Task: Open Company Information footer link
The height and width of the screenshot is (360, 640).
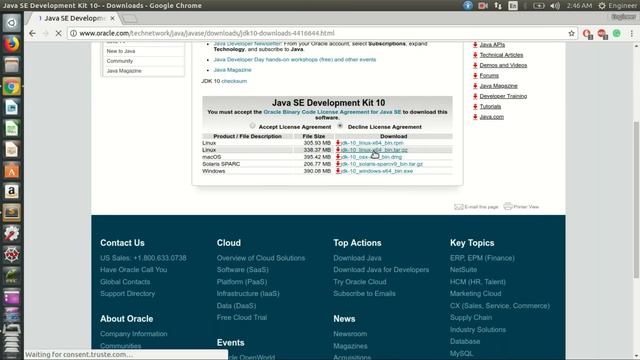Action: coord(133,333)
